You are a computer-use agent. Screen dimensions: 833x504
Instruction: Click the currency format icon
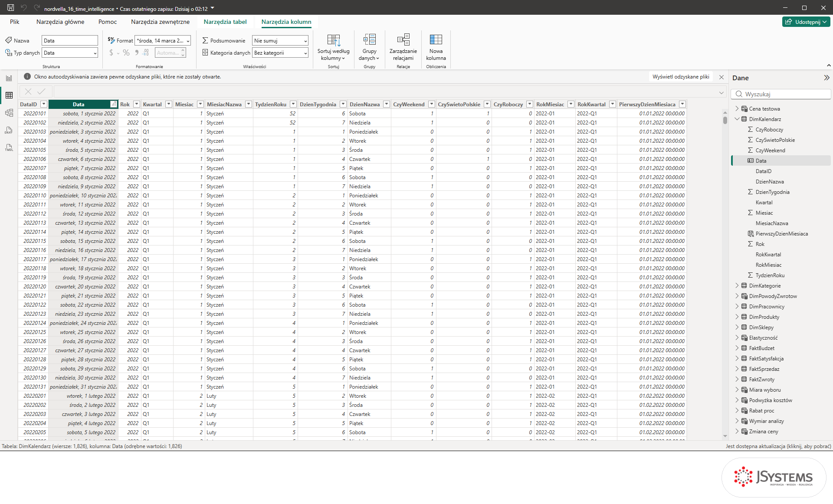point(112,52)
